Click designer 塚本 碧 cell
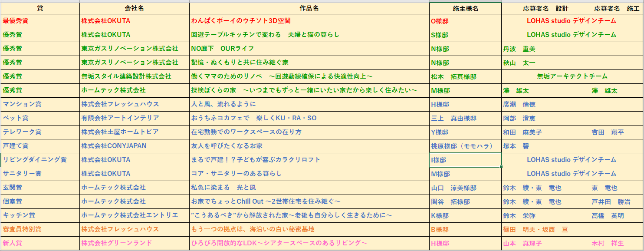The width and height of the screenshot is (644, 251). tap(545, 146)
